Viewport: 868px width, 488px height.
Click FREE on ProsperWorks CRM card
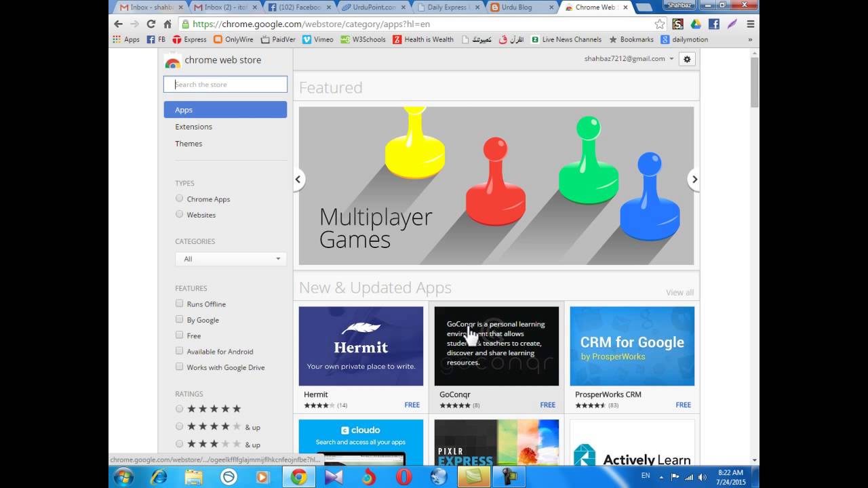click(684, 405)
